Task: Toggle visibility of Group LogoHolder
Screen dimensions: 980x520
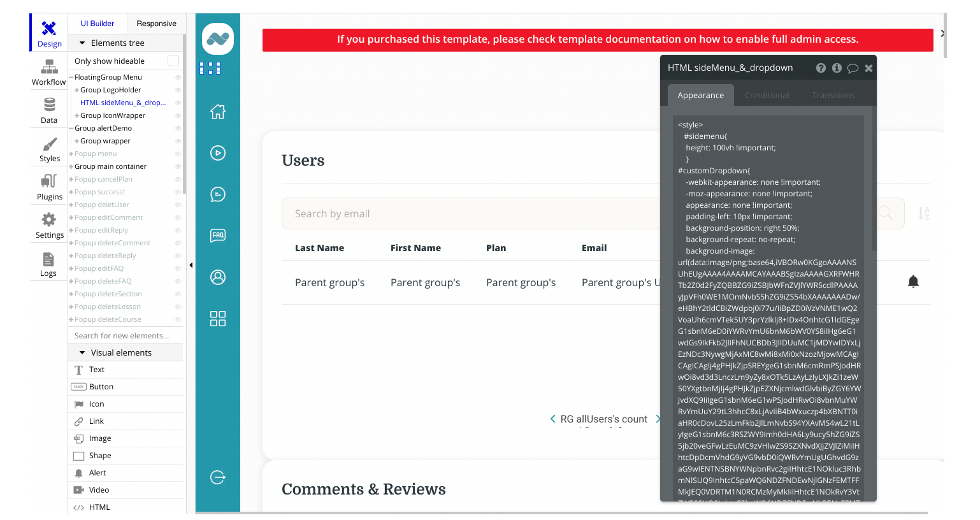Action: pyautogui.click(x=178, y=90)
